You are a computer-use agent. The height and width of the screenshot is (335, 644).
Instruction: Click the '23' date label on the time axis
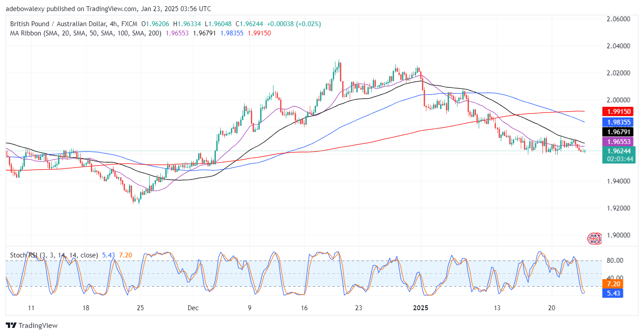pos(359,308)
